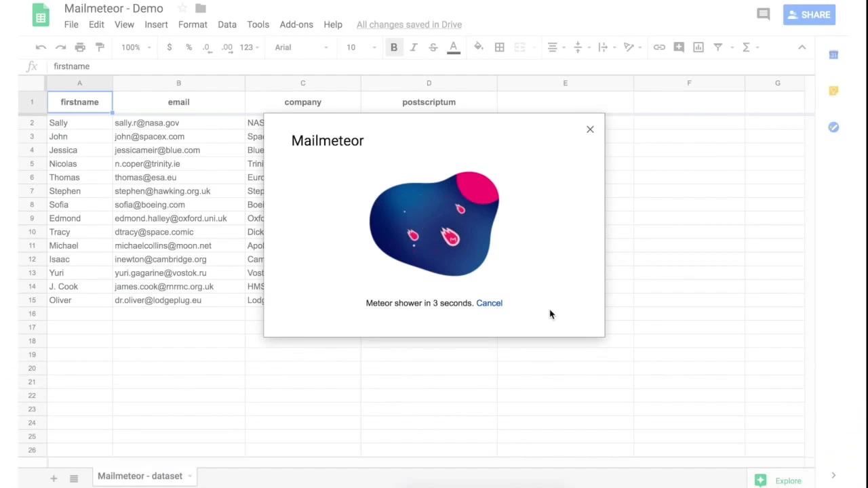The image size is (868, 488).
Task: Move document using folder icon
Action: 201,8
